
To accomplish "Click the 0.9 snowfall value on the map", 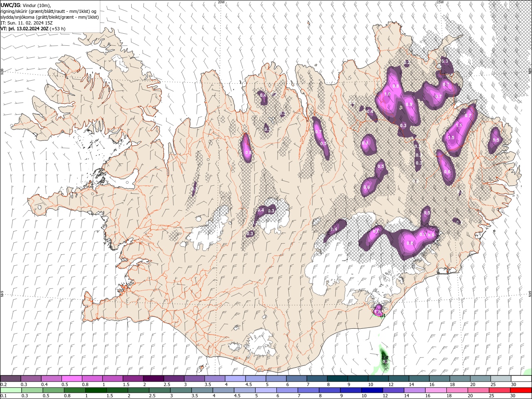I will pos(409,105).
